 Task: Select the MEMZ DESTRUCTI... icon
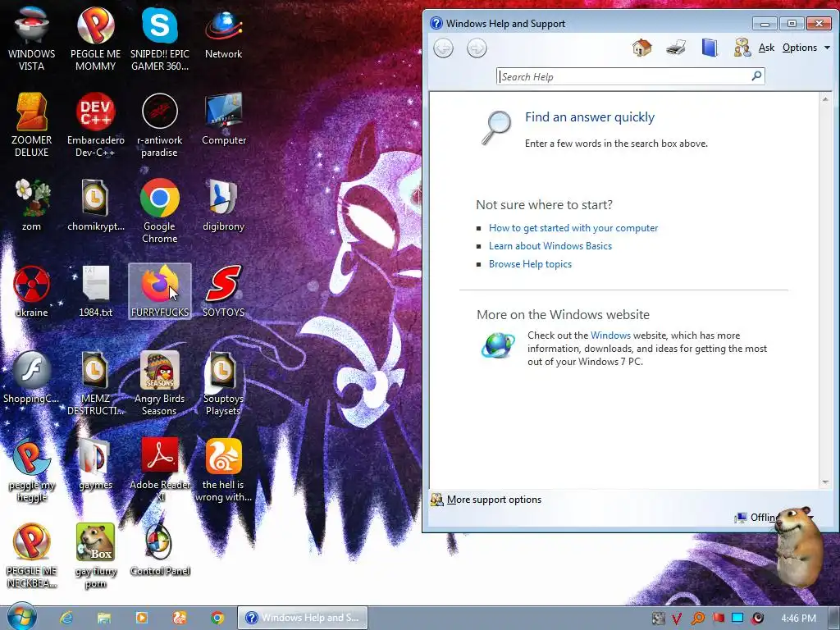coord(95,382)
